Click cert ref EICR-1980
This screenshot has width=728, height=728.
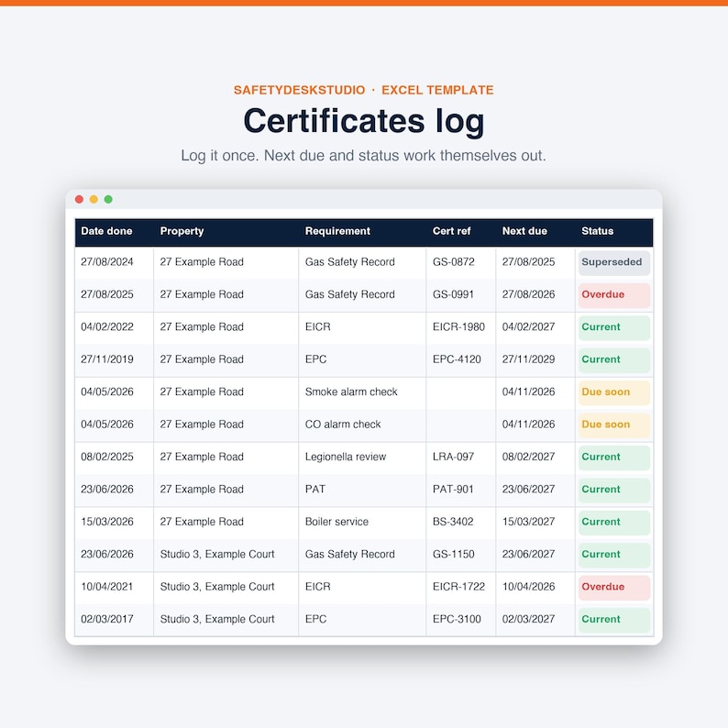coord(458,327)
